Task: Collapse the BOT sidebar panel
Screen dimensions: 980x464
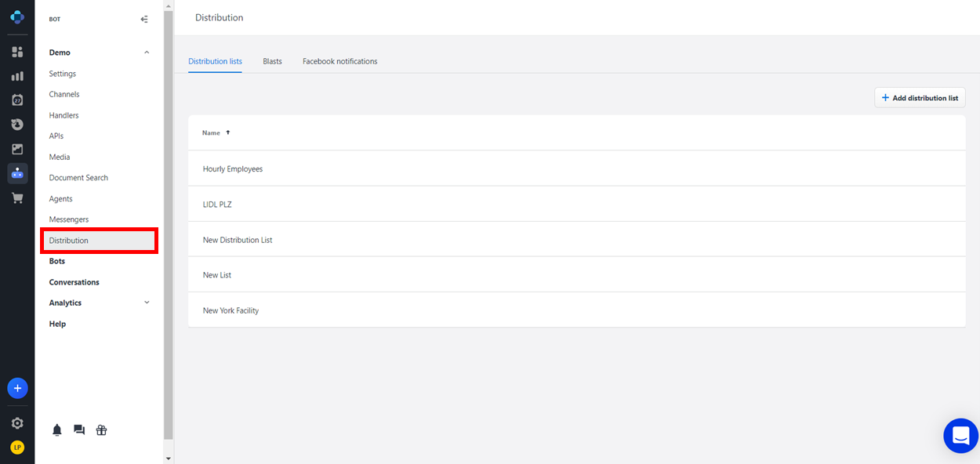Action: click(x=144, y=20)
